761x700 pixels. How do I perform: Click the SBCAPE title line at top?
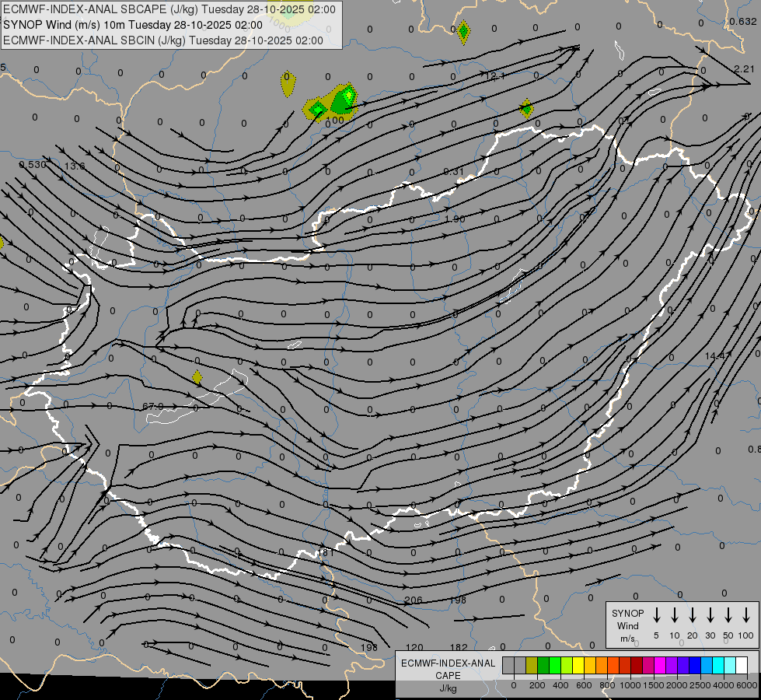coord(169,9)
